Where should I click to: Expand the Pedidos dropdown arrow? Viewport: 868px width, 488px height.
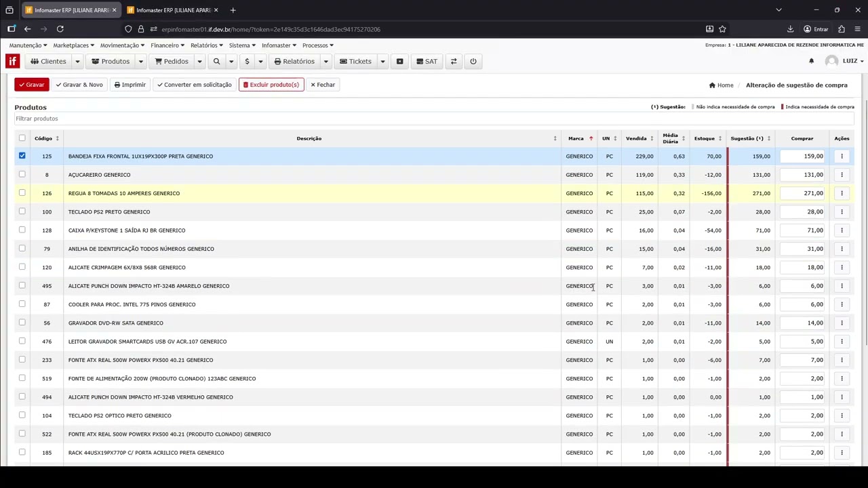pos(199,62)
